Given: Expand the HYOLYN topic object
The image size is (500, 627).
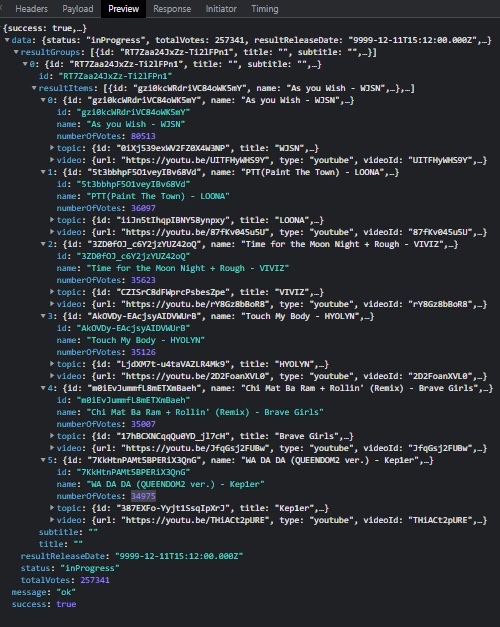Looking at the screenshot, I should (x=52, y=364).
